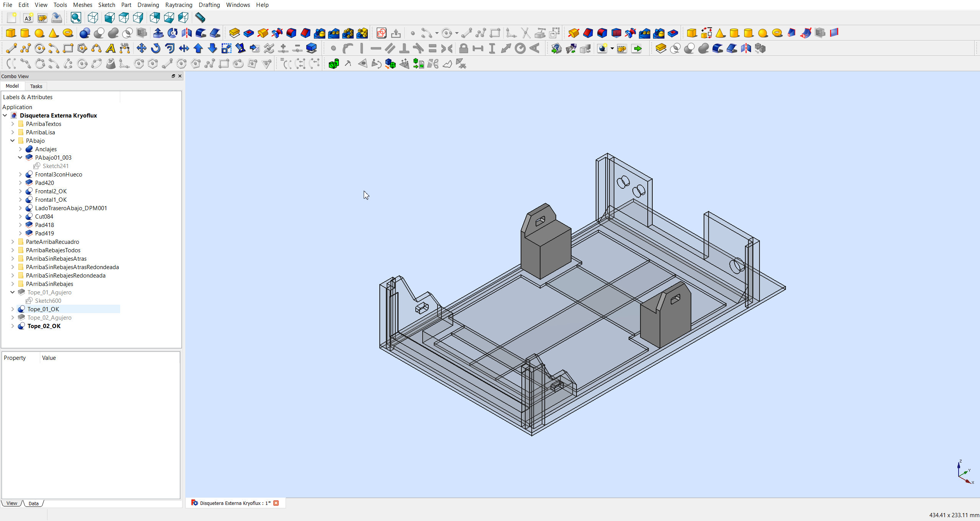Insert new A3 landscape drawing
This screenshot has height=521, width=980.
(28, 18)
